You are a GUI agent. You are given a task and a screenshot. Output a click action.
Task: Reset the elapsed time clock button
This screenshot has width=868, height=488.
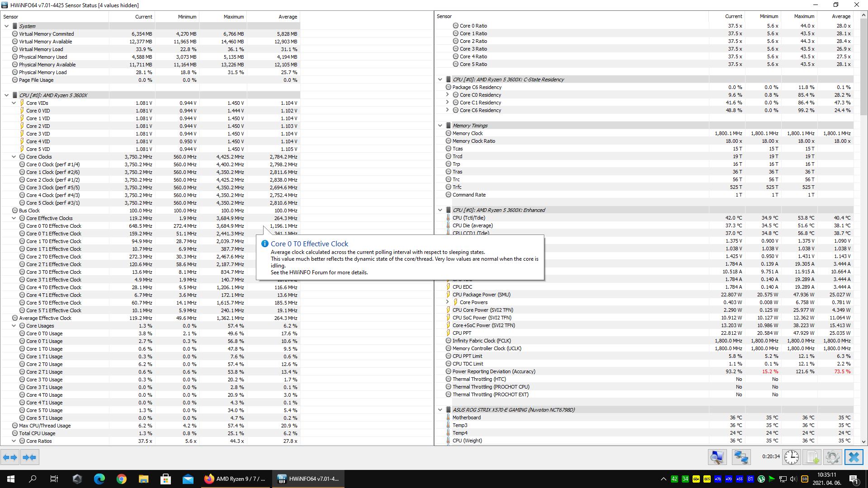coord(792,457)
